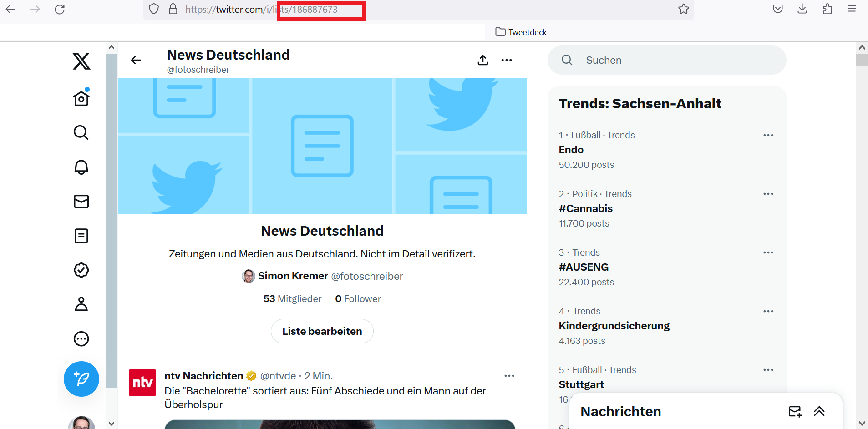Image resolution: width=868 pixels, height=429 pixels.
Task: Open the Bachelorette tweet text
Action: (x=325, y=398)
